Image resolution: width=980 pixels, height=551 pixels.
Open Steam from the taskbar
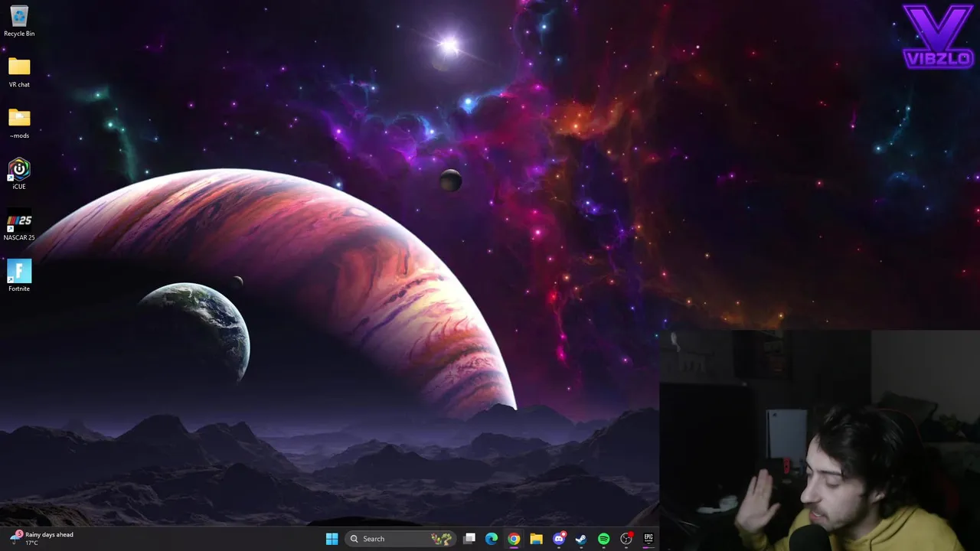click(581, 539)
